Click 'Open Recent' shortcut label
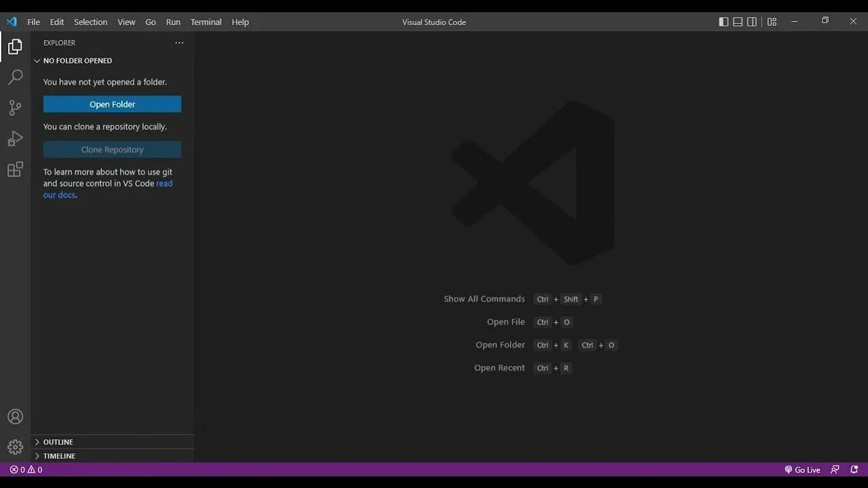 coord(500,368)
